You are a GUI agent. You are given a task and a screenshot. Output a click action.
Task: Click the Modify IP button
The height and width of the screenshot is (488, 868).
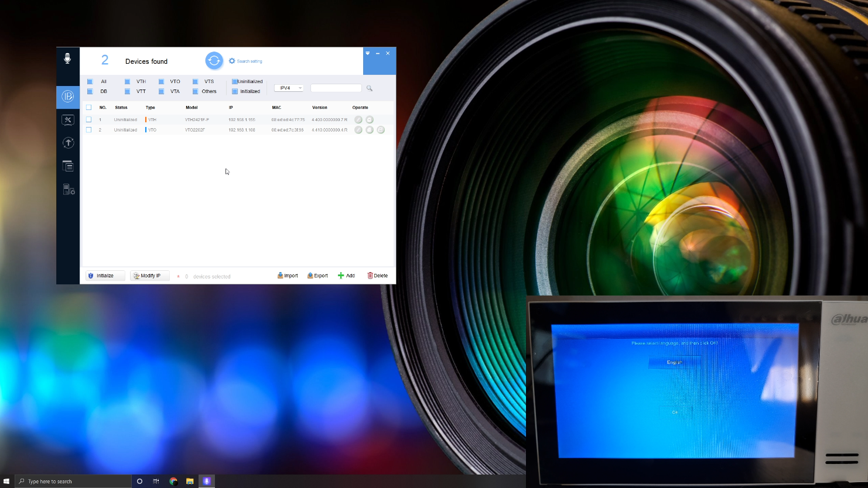[149, 276]
